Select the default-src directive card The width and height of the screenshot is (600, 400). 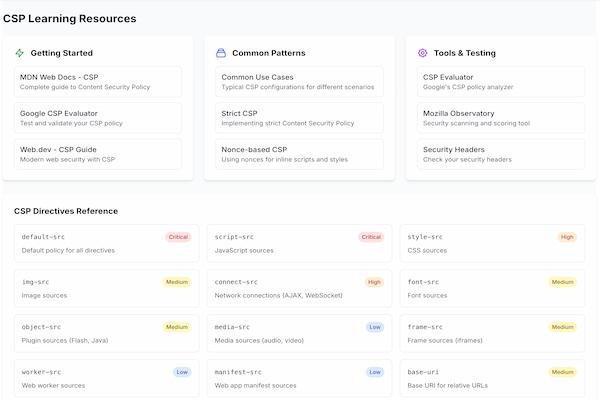point(106,243)
